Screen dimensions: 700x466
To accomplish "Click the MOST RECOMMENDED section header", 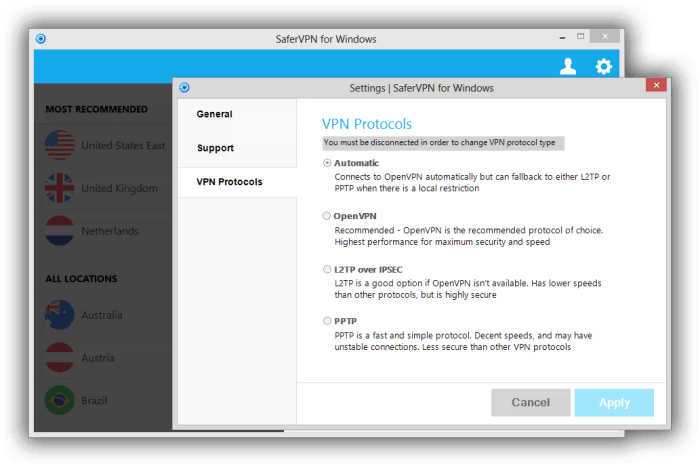I will click(x=96, y=109).
